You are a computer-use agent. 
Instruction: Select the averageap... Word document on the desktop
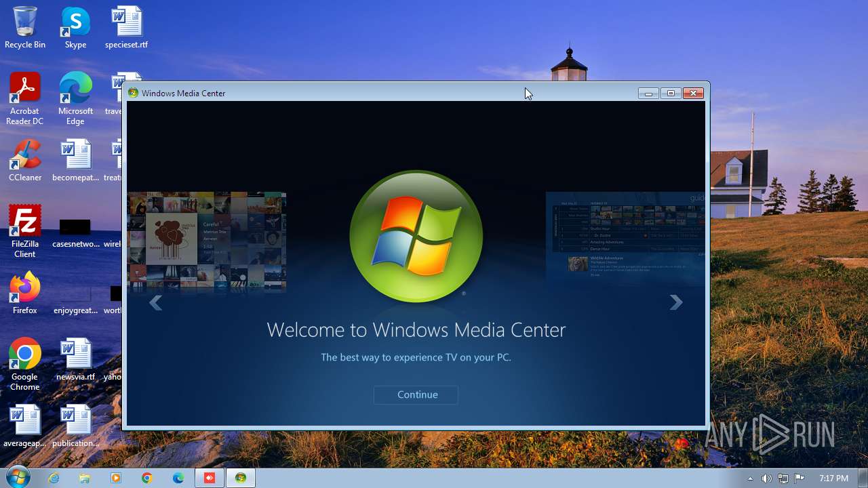[x=25, y=426]
